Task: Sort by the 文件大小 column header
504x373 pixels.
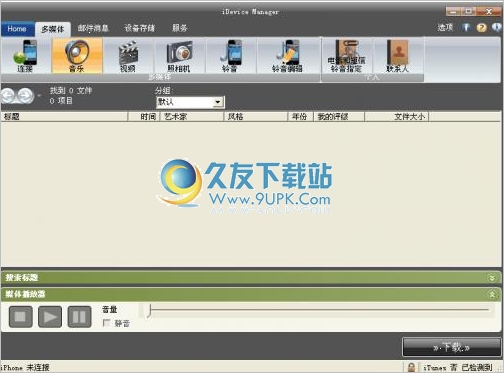Action: [x=397, y=117]
